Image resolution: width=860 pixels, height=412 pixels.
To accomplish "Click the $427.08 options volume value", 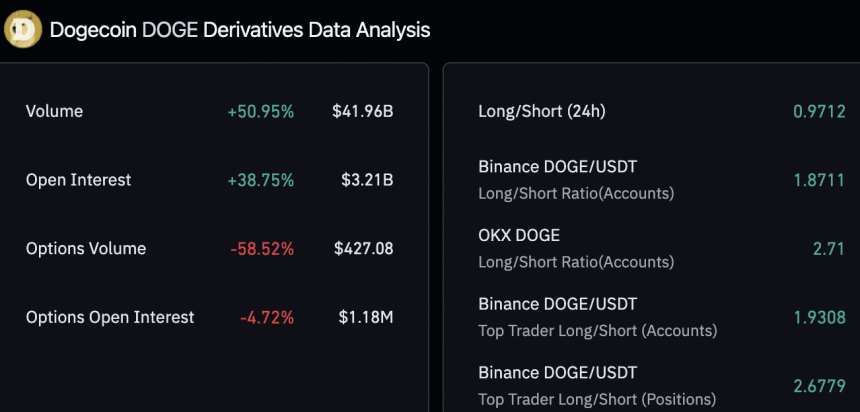I will click(x=363, y=248).
